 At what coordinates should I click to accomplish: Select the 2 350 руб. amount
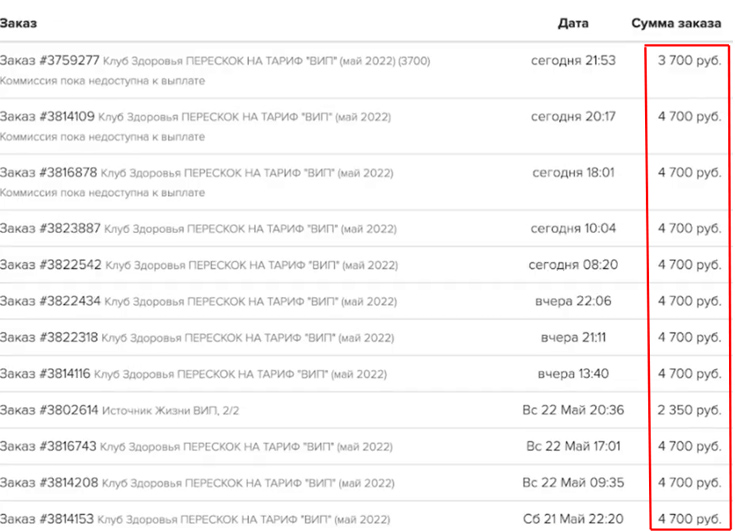pyautogui.click(x=689, y=410)
